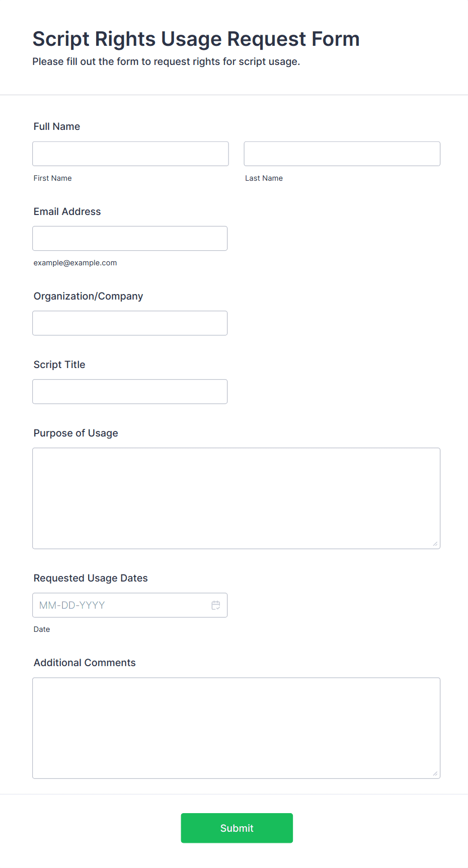Image resolution: width=468 pixels, height=868 pixels.
Task: Click the Purpose of Usage label
Action: click(x=75, y=433)
